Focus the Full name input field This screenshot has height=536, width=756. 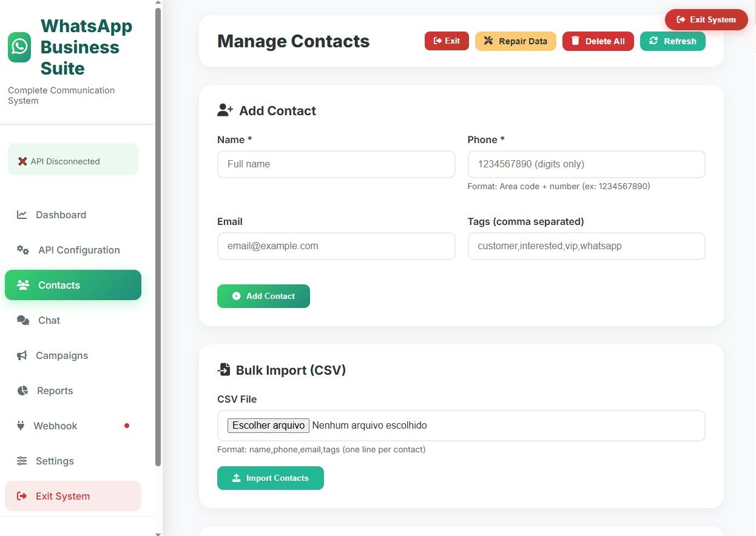[336, 164]
